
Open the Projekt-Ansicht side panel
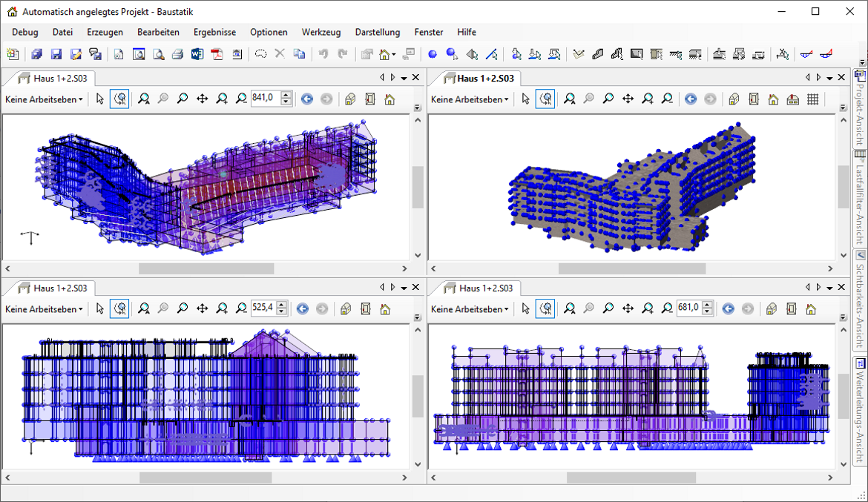point(860,107)
